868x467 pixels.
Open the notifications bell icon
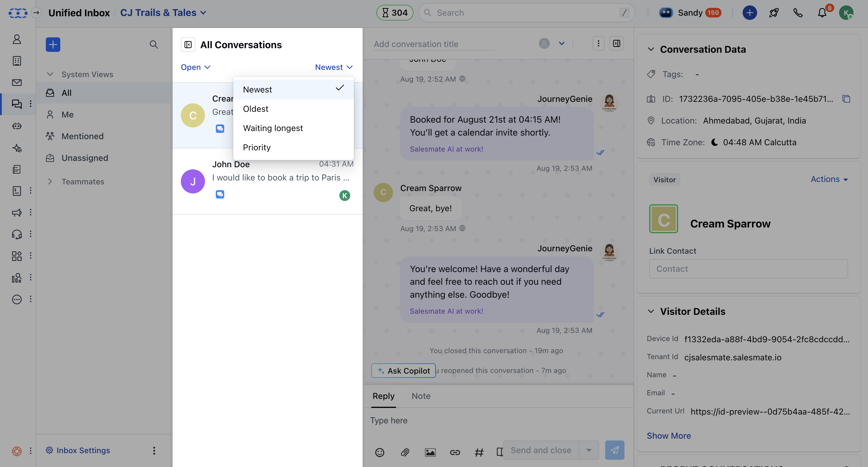tap(822, 13)
